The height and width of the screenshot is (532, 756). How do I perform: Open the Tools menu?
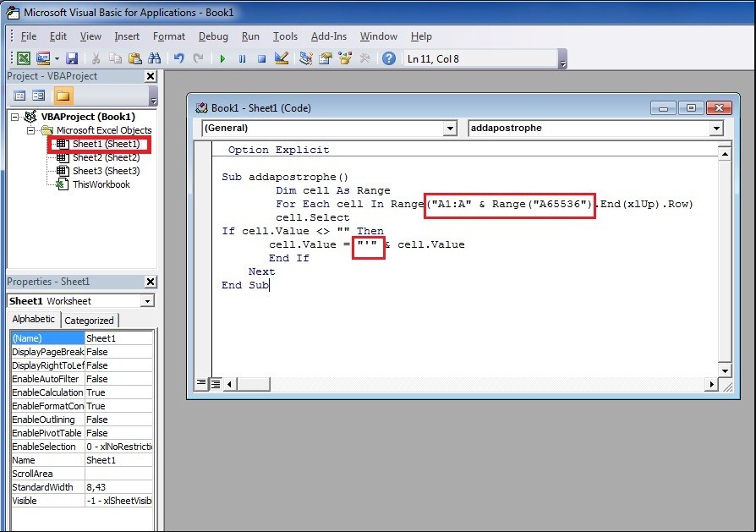pyautogui.click(x=285, y=36)
